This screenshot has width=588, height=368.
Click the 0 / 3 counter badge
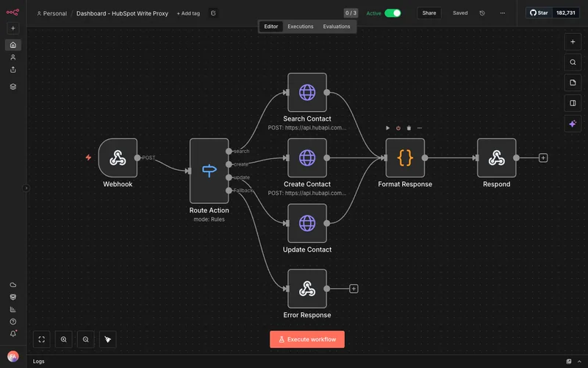pos(351,13)
